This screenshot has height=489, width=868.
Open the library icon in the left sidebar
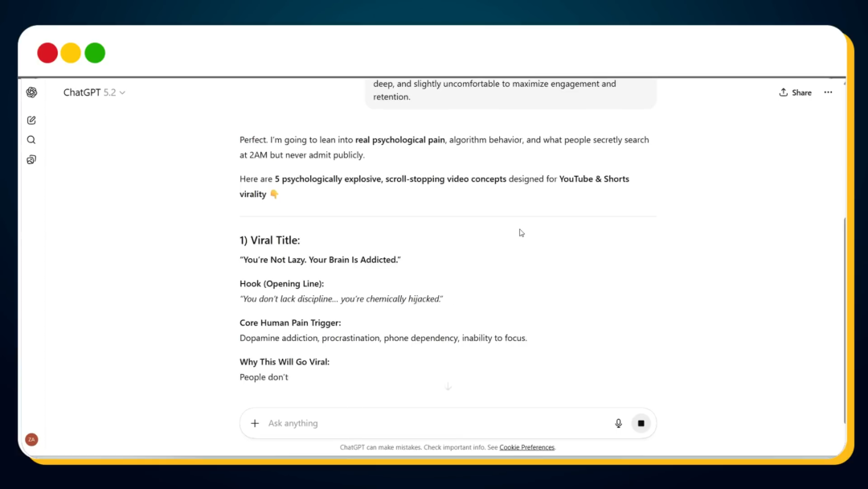(x=31, y=159)
